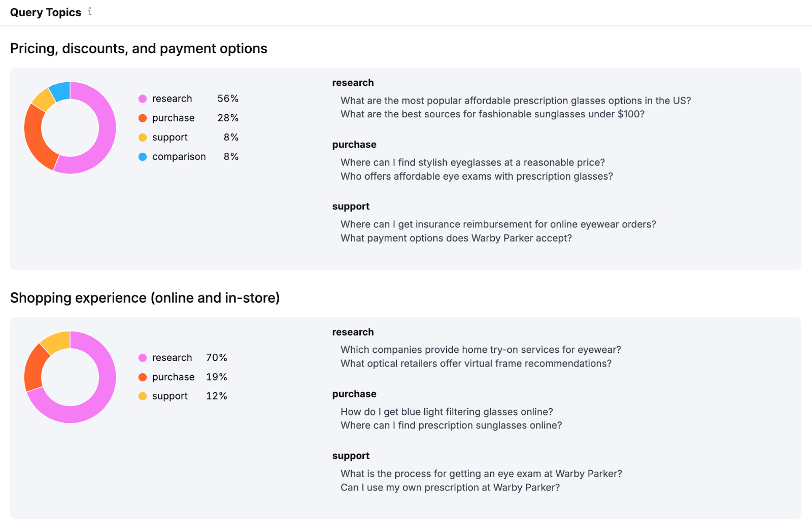This screenshot has height=528, width=812.
Task: Toggle research series via first chart legend
Action: 172,98
